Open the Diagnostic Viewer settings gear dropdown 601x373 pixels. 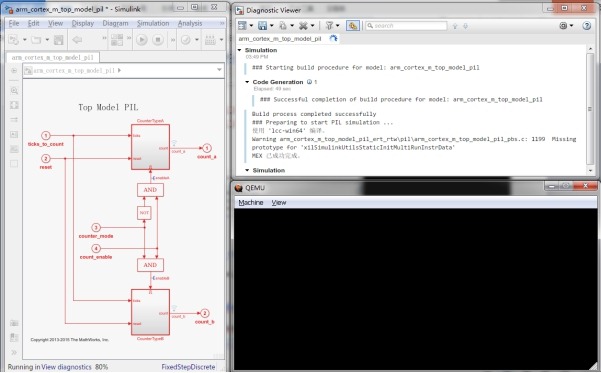click(x=566, y=26)
